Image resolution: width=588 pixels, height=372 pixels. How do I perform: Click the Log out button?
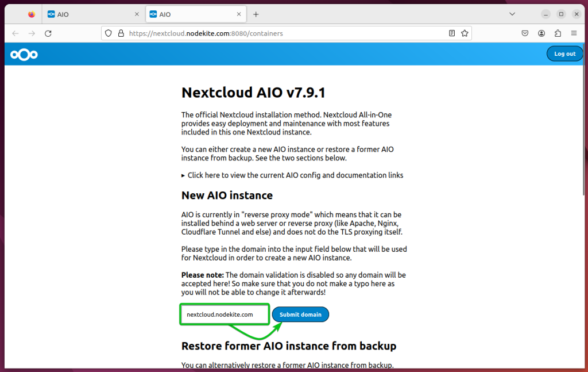564,53
